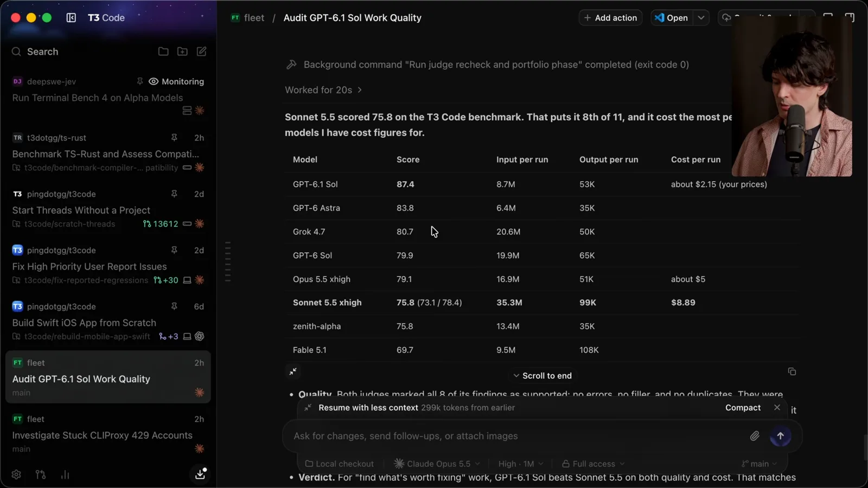Click the download icon at sidebar bottom
868x488 pixels.
click(200, 473)
